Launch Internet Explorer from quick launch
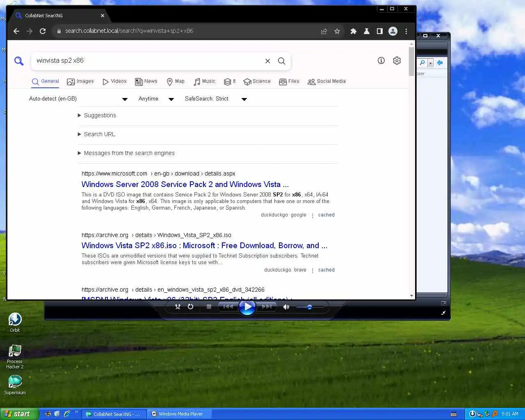This screenshot has height=420, width=525. coord(67,414)
